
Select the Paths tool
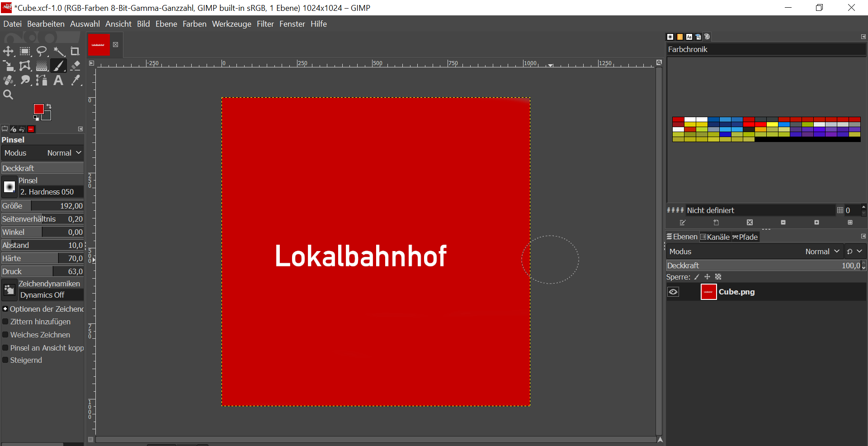(x=42, y=81)
